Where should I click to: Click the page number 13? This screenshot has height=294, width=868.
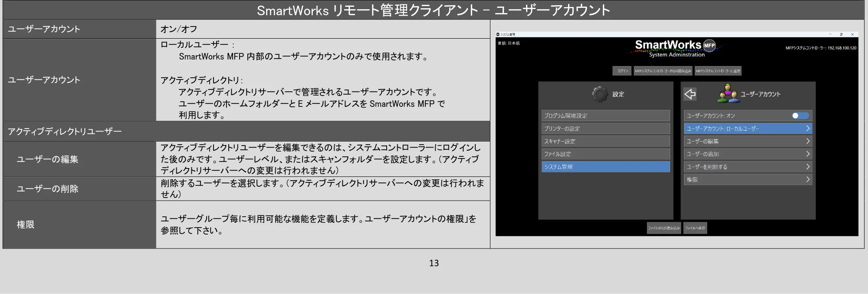coord(434,263)
